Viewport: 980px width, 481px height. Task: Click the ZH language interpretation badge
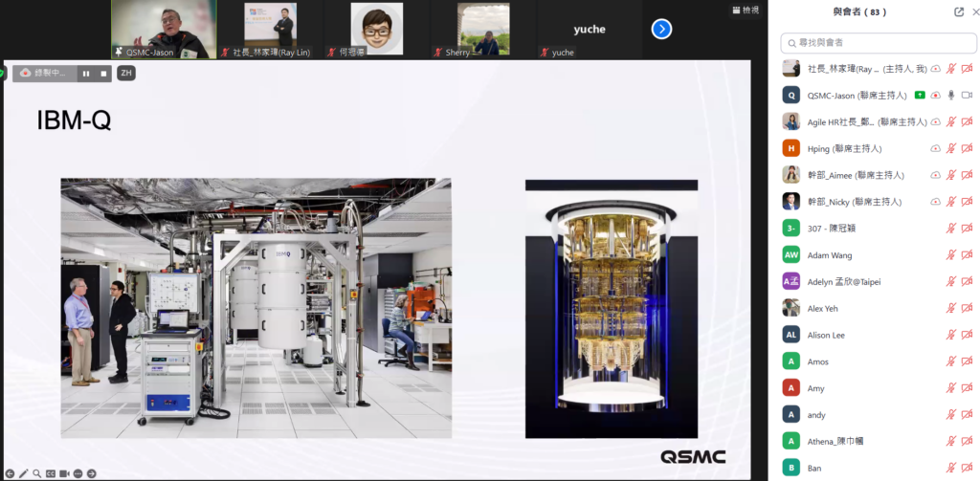[125, 73]
